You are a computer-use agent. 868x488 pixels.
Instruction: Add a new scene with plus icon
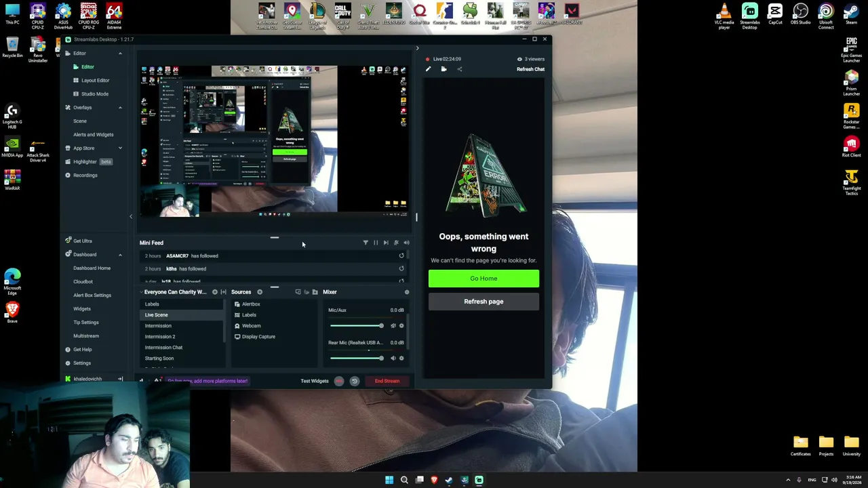tap(215, 292)
